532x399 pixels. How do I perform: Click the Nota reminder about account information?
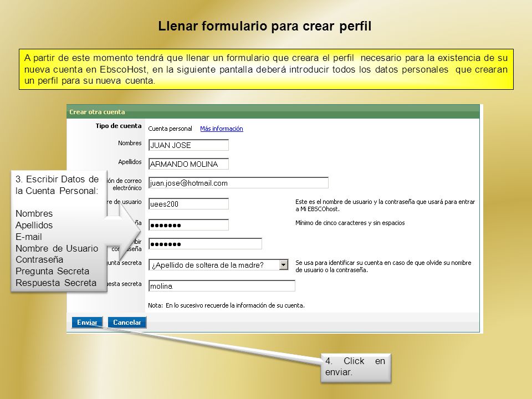click(226, 305)
